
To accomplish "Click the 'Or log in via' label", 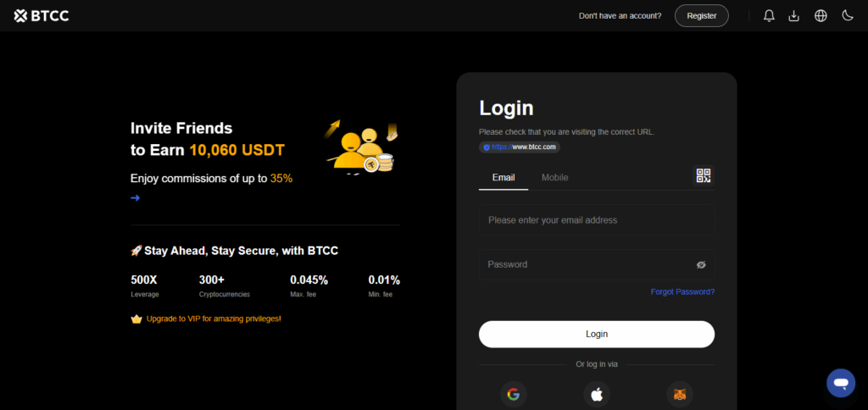I will (x=597, y=364).
